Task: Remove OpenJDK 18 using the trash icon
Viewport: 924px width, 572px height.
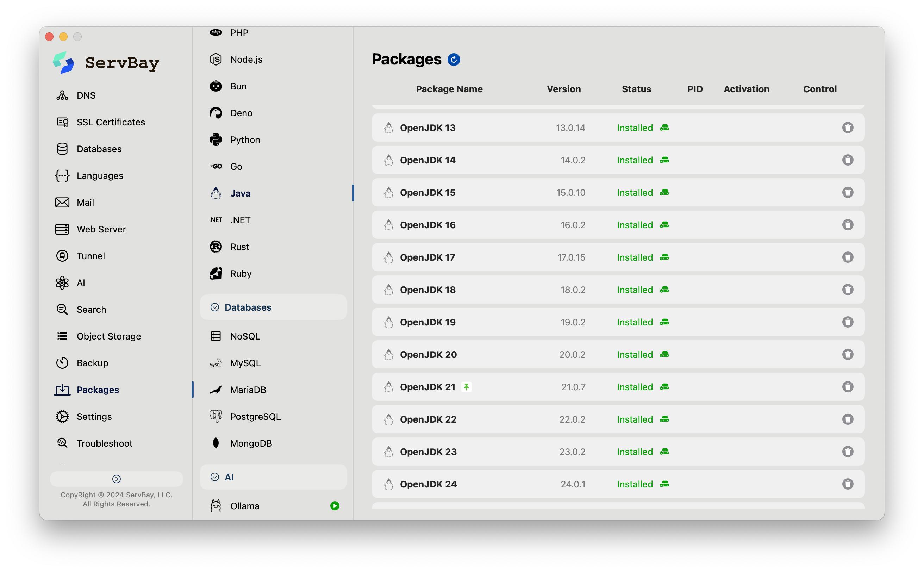Action: (847, 290)
